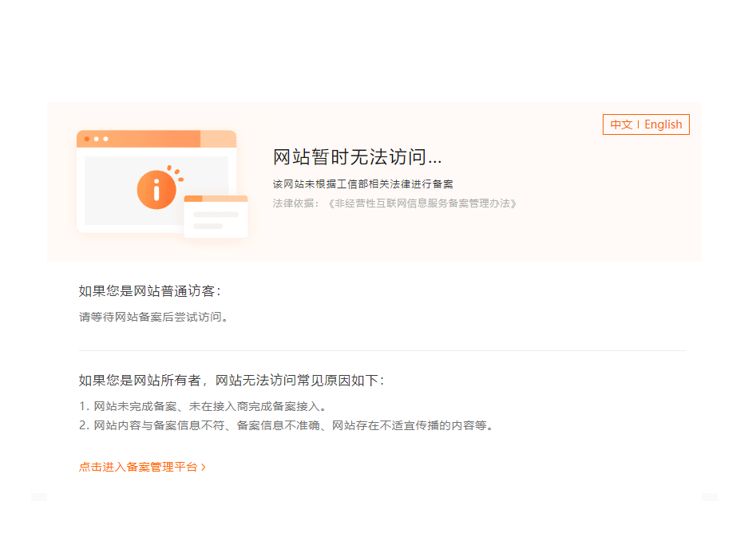This screenshot has height=537, width=756.
Task: Click the 该网站未根据工信部相关法律进行备案 notice text
Action: click(x=362, y=184)
